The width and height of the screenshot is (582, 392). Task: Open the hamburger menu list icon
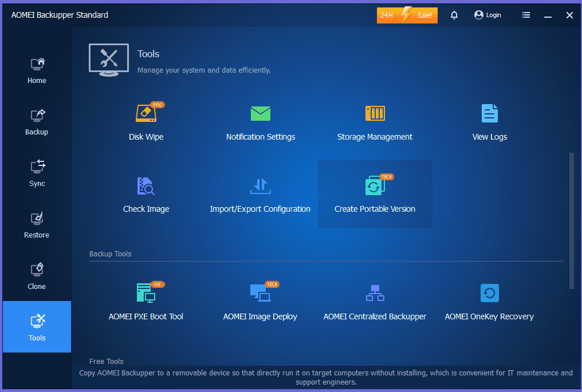click(x=526, y=15)
